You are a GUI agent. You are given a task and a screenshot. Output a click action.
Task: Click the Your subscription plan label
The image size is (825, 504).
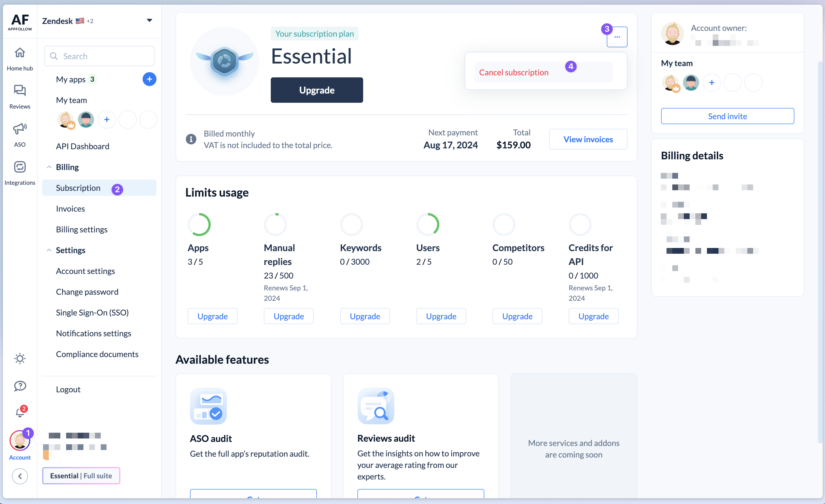[314, 34]
